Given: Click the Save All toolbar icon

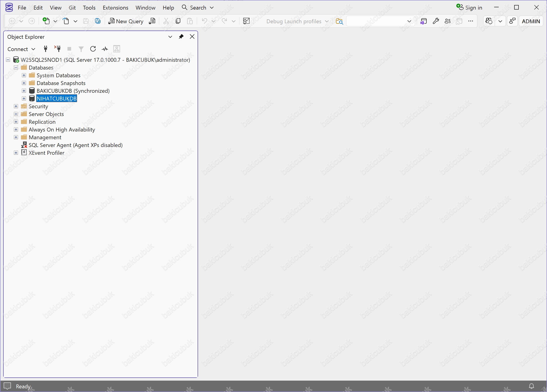Looking at the screenshot, I should coord(98,21).
